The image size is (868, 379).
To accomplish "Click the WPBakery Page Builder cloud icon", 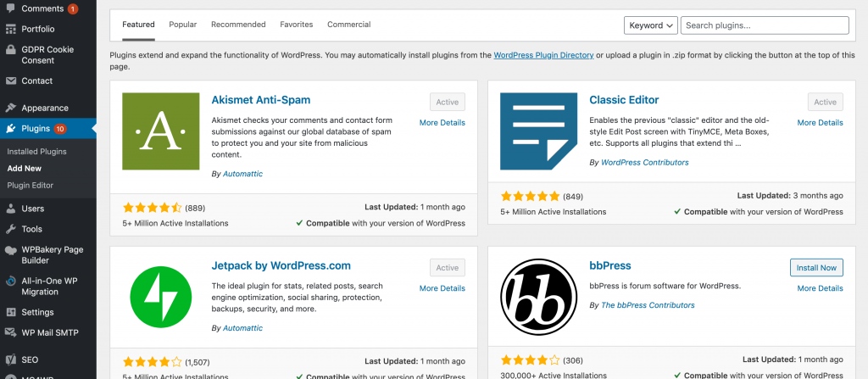I will [x=10, y=250].
